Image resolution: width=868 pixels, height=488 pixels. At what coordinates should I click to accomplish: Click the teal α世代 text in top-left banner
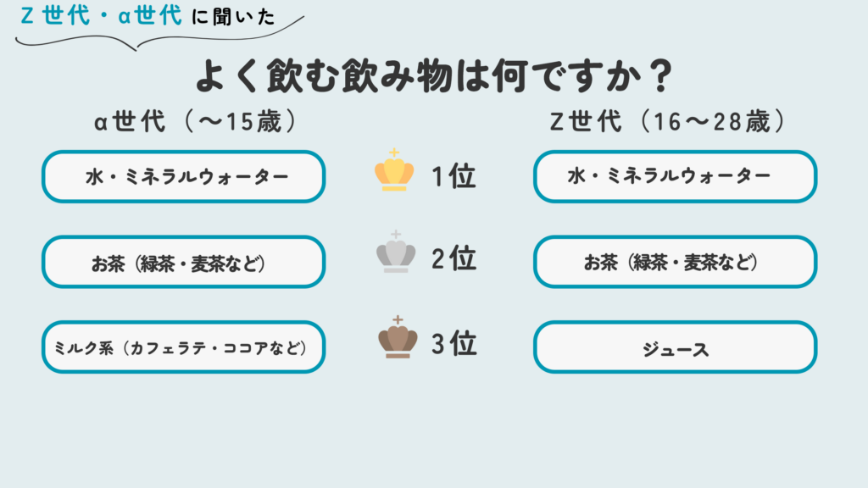tap(149, 16)
